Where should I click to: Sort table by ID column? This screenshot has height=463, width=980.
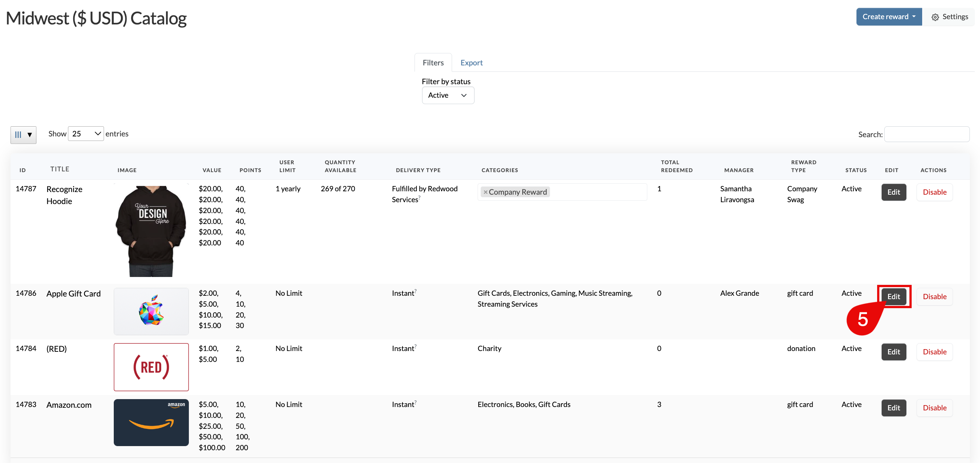(23, 170)
